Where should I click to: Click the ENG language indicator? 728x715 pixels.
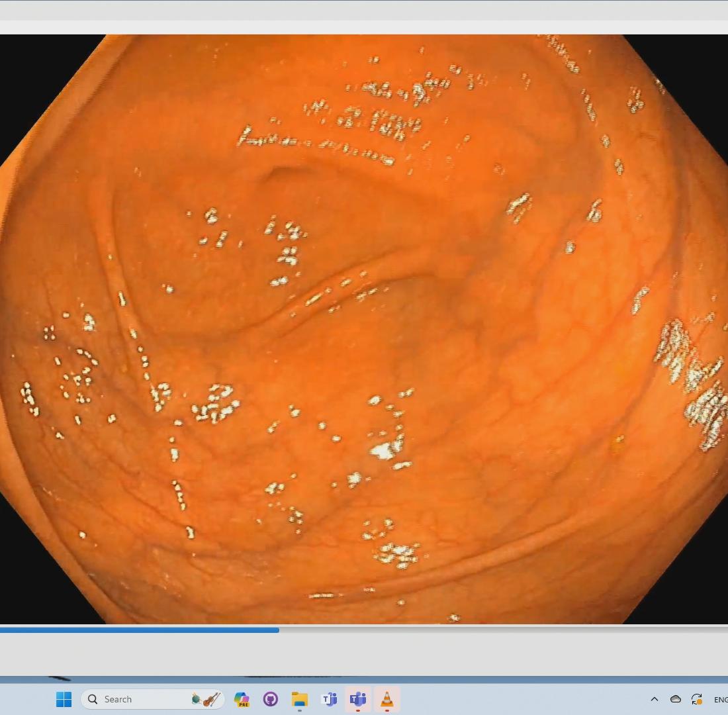click(721, 700)
